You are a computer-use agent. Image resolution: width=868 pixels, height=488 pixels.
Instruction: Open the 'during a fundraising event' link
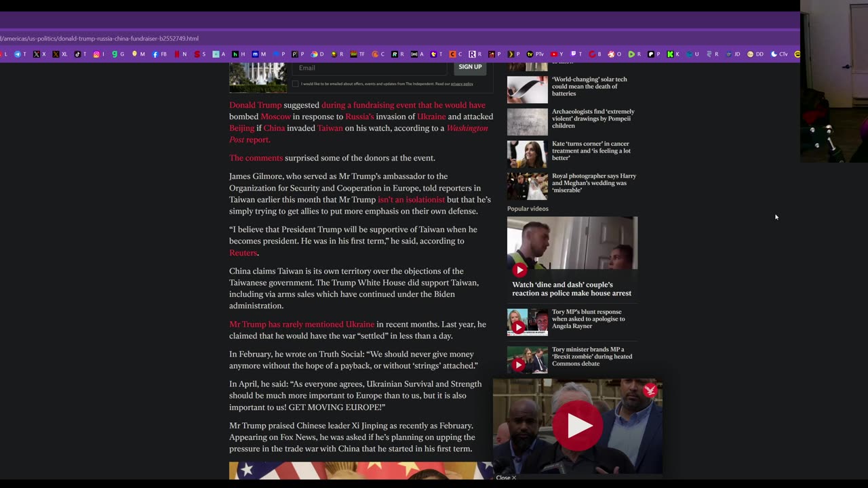point(403,105)
